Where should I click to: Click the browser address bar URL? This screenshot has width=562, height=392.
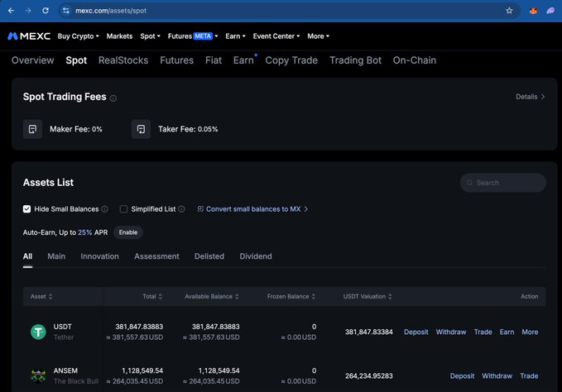111,11
